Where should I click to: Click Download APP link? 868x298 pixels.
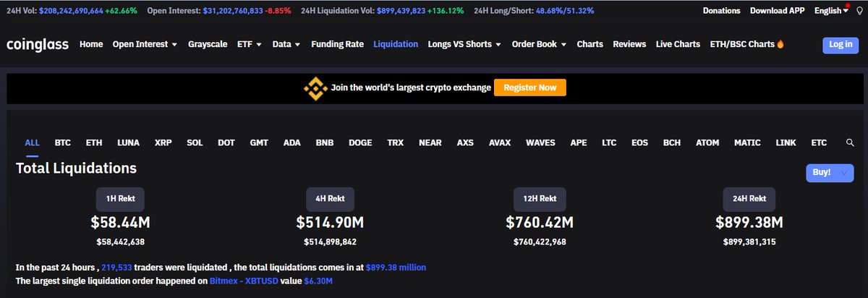777,11
